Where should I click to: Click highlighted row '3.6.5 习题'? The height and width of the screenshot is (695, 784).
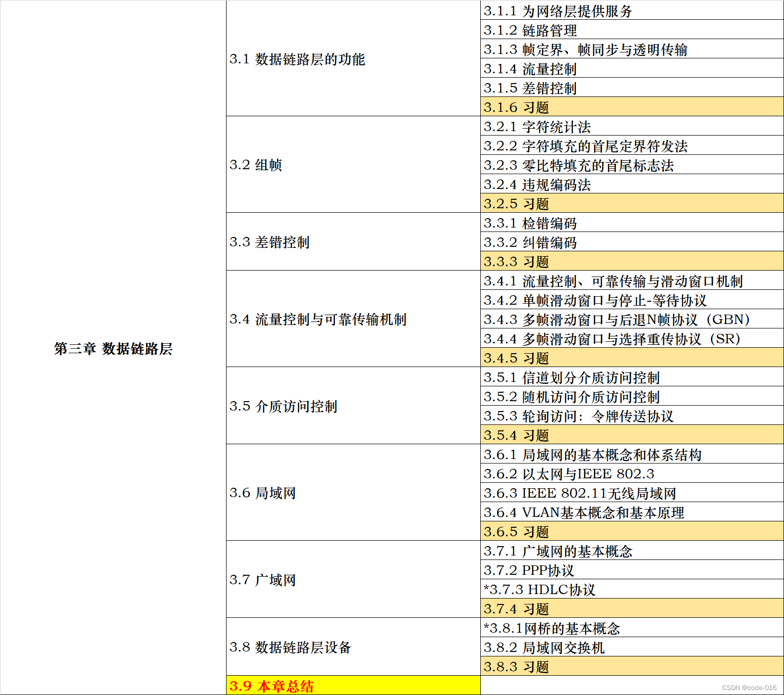[632, 531]
